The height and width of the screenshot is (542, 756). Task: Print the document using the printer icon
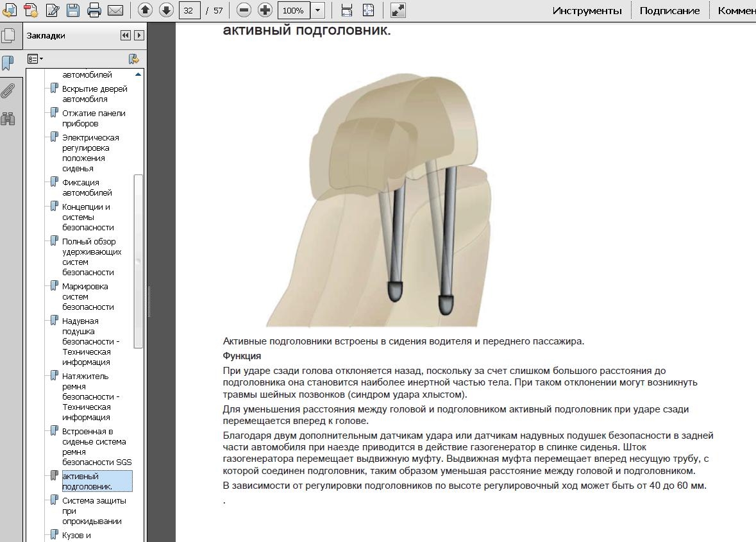pos(94,10)
